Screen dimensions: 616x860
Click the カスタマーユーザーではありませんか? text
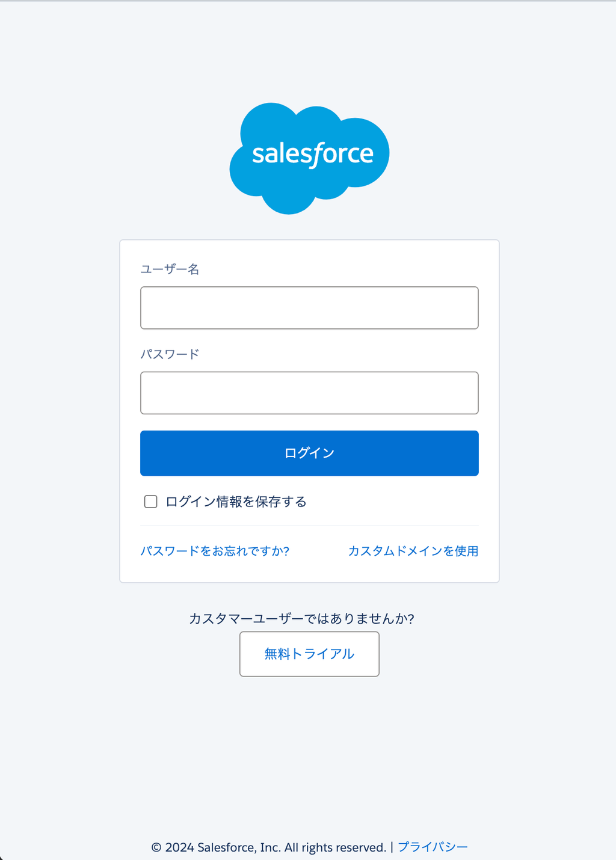coord(301,619)
